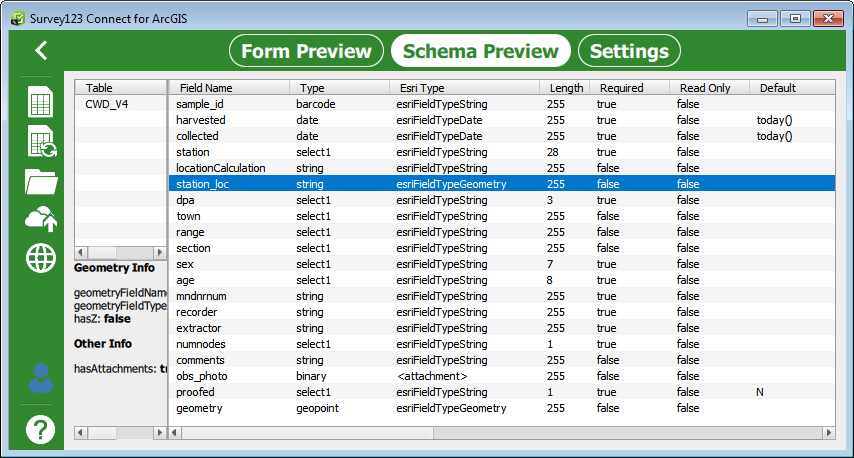This screenshot has height=458, width=854.
Task: Select the harvested field row
Action: [x=502, y=120]
